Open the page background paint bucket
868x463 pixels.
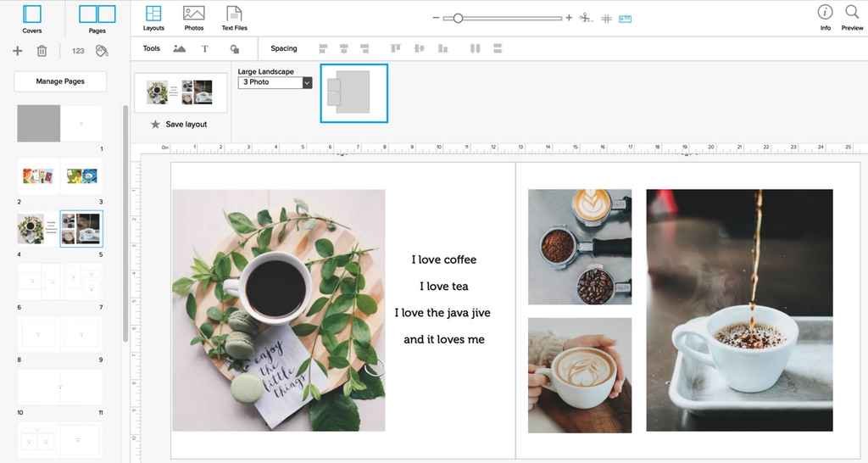[102, 51]
